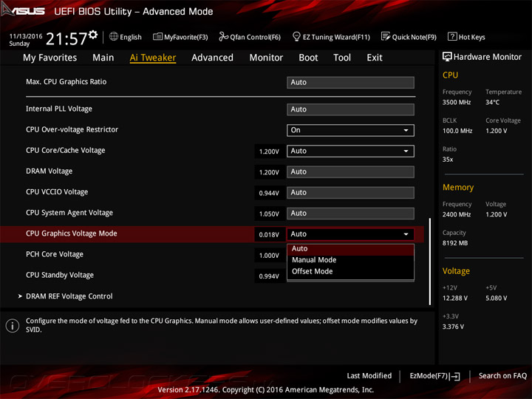Click the 0.018V graphics voltage value
This screenshot has width=532, height=399.
click(269, 234)
